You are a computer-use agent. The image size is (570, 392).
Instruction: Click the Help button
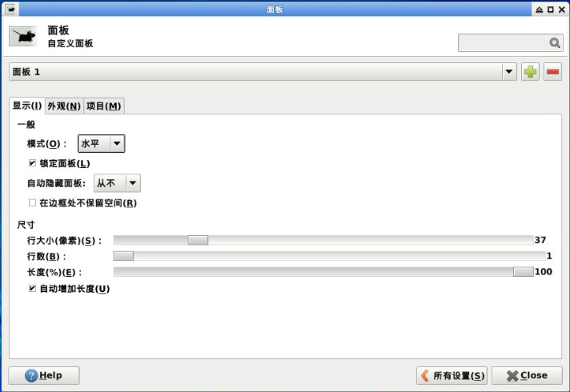point(43,375)
